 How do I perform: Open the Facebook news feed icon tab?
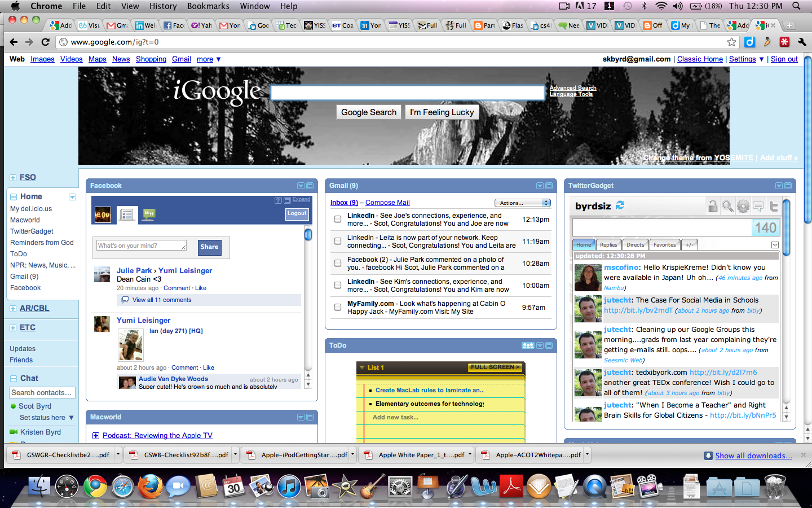pos(127,214)
